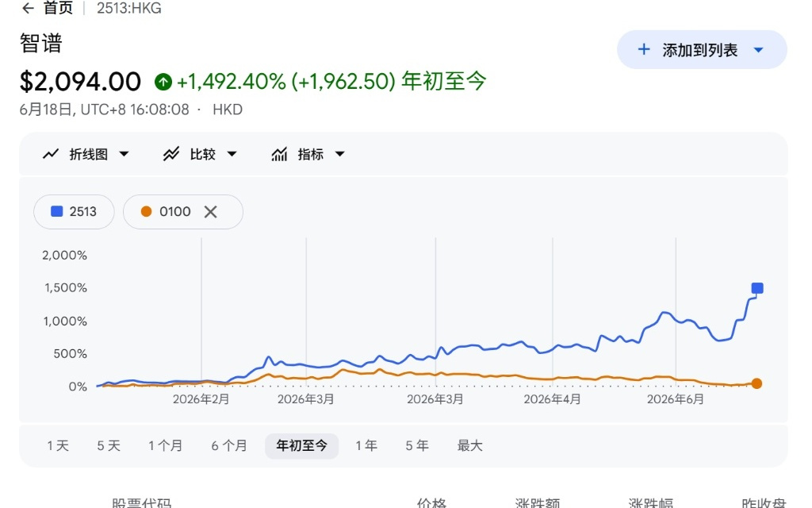Click the compare icon beside 比较
812x508 pixels.
tap(171, 154)
